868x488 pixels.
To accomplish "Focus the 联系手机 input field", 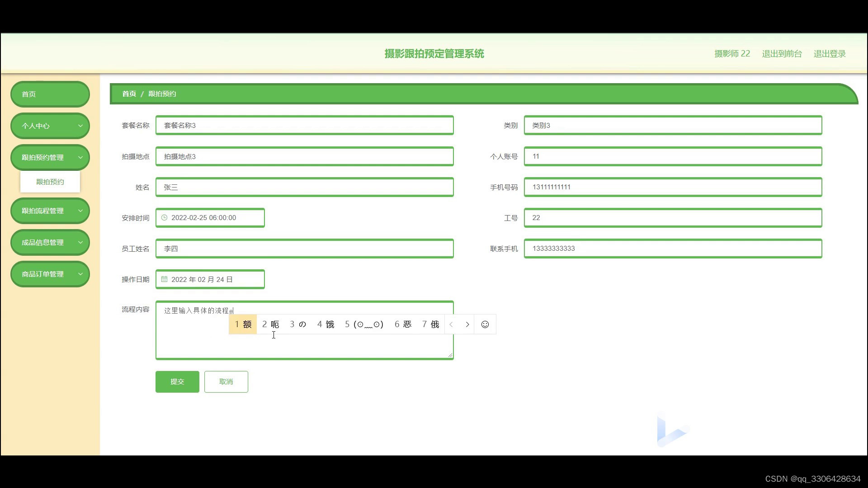I will point(673,249).
